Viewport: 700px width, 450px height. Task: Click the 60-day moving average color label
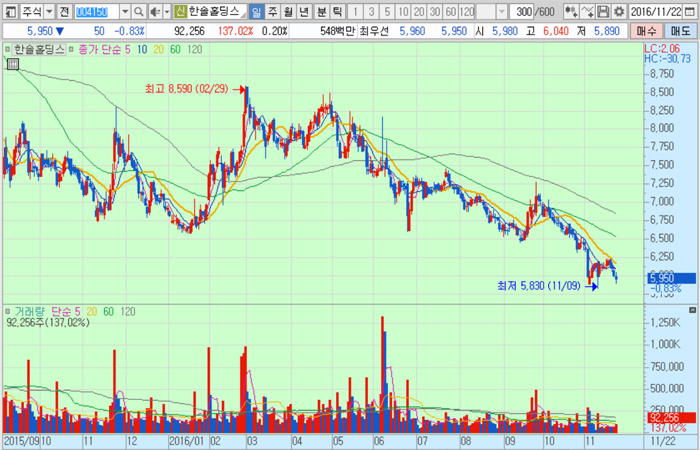pos(175,48)
